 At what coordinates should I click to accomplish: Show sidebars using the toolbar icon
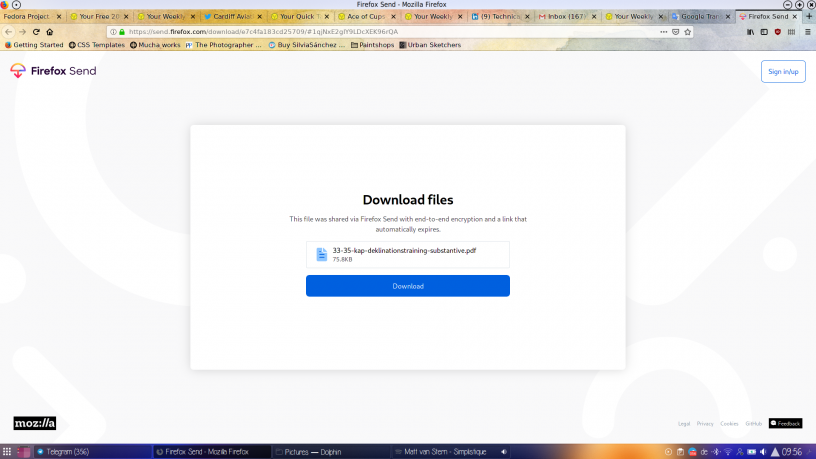[x=764, y=31]
